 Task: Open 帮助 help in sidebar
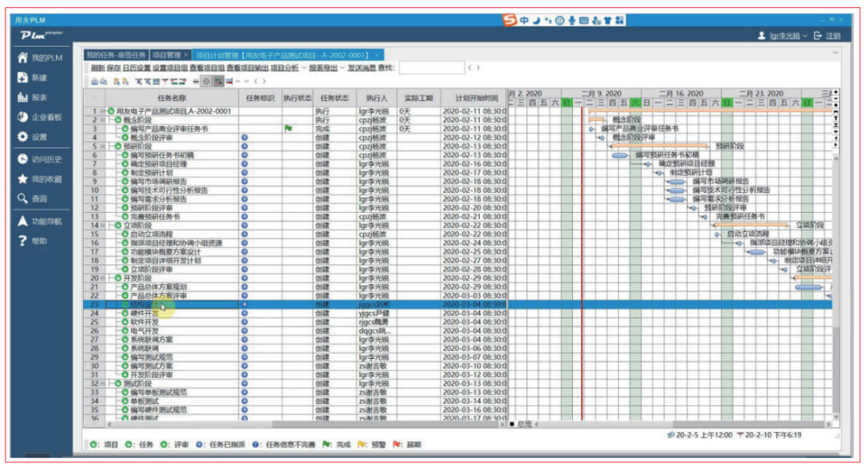pos(32,241)
